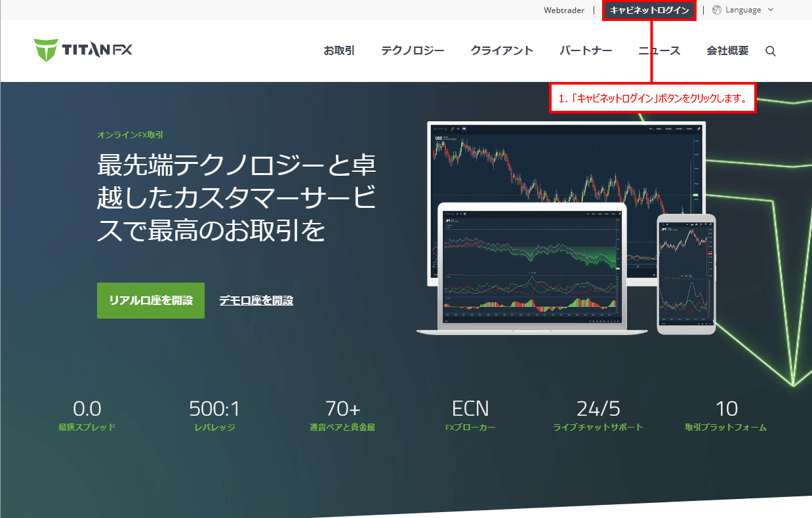
Task: Click the globe icon beside Language
Action: click(716, 9)
